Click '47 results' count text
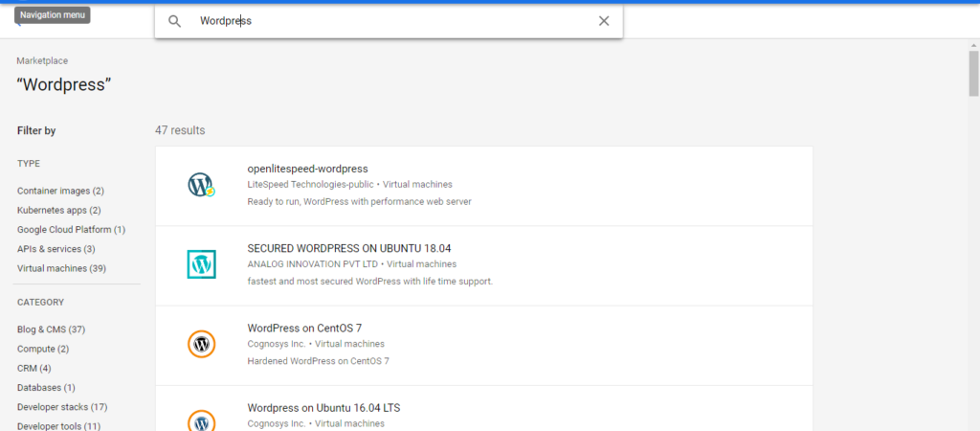This screenshot has width=980, height=431. pyautogui.click(x=180, y=130)
